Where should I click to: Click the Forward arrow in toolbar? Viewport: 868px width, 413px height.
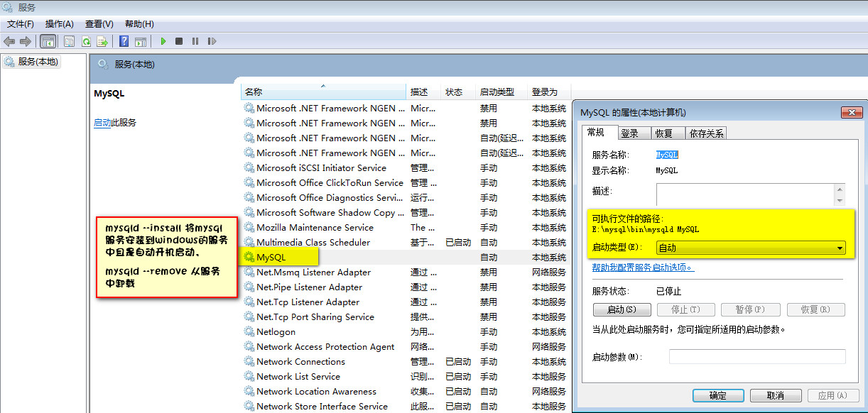click(26, 41)
